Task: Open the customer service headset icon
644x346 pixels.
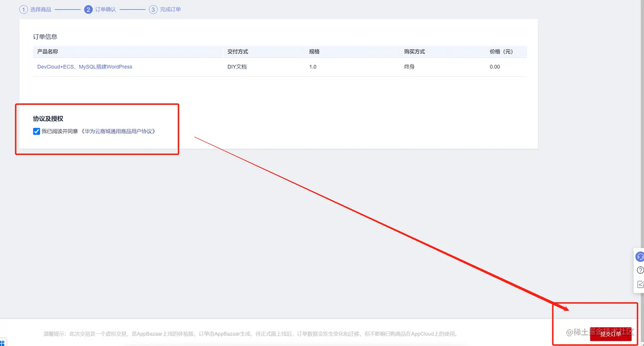Action: pyautogui.click(x=640, y=257)
